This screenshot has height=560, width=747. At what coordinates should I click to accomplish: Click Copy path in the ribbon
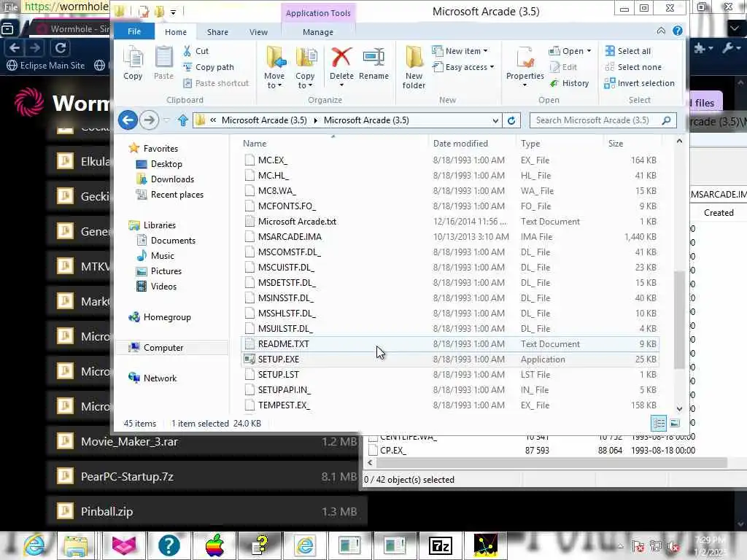(x=209, y=67)
